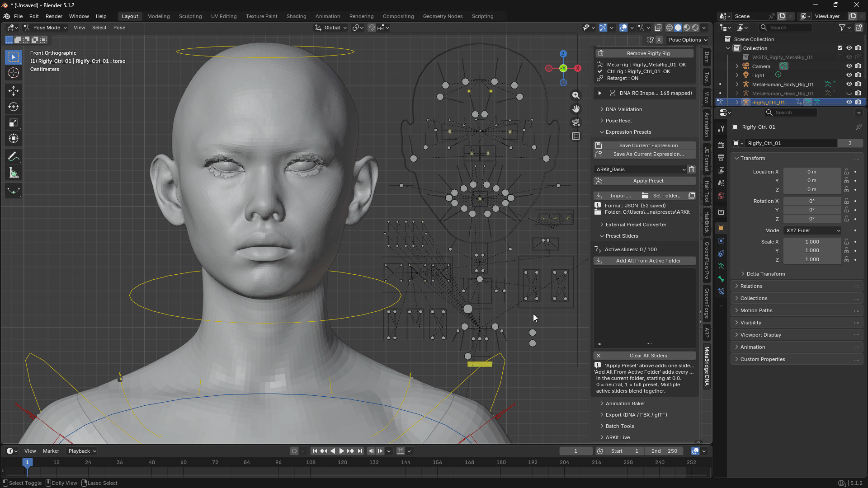Toggle WGTS_Rigify_MetaRig_01 collection checkbox
The width and height of the screenshot is (868, 488).
[x=840, y=57]
